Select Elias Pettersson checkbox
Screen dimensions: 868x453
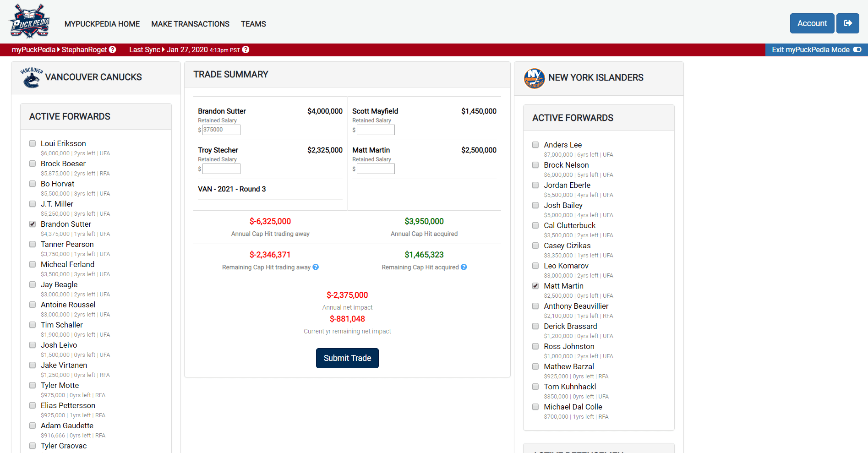tap(33, 405)
